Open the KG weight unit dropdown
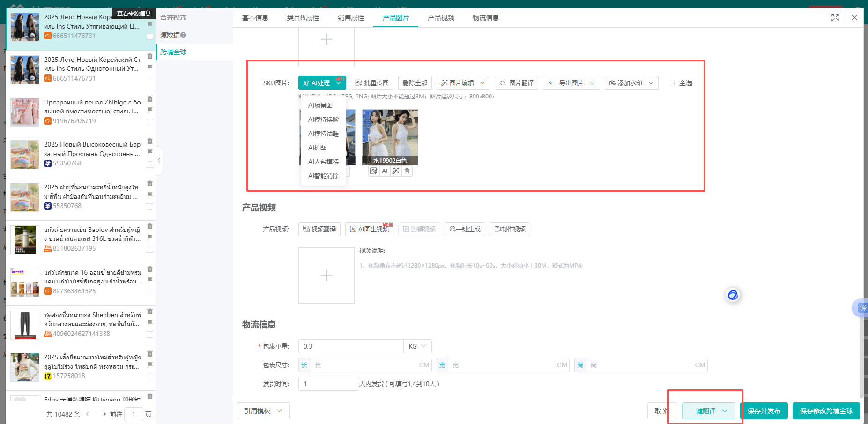The width and height of the screenshot is (868, 424). click(417, 346)
